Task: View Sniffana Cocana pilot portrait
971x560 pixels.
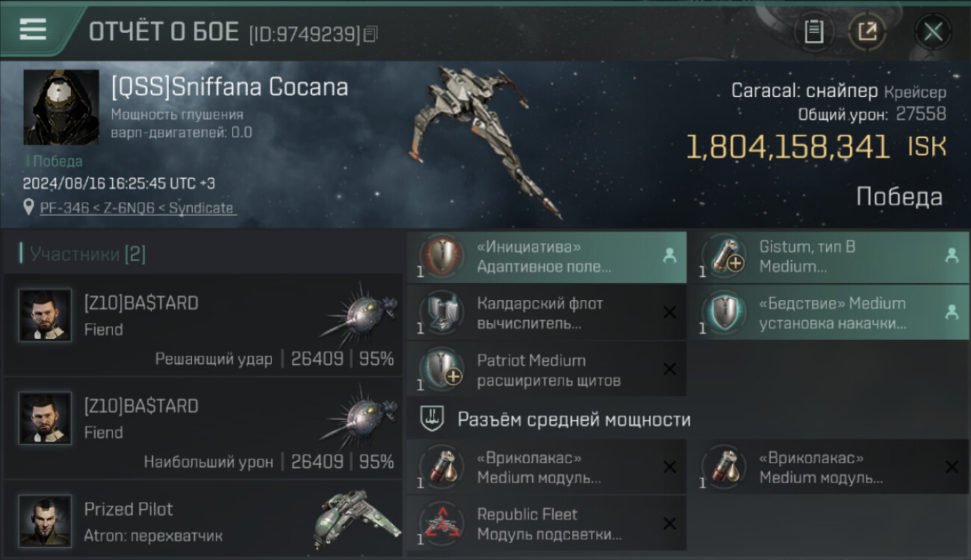Action: point(61,108)
